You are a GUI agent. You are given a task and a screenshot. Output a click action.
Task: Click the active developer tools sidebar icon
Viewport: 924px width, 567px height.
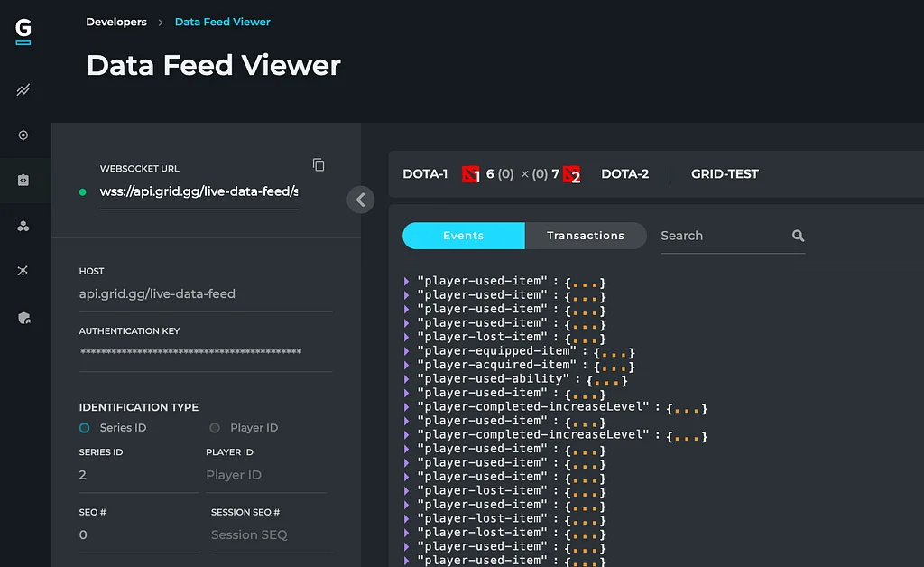pyautogui.click(x=23, y=181)
